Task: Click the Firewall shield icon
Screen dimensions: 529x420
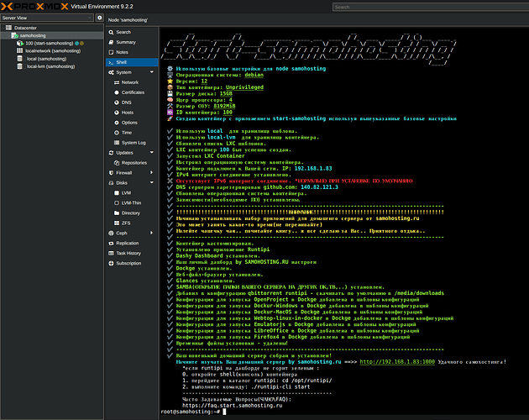Action: point(111,173)
